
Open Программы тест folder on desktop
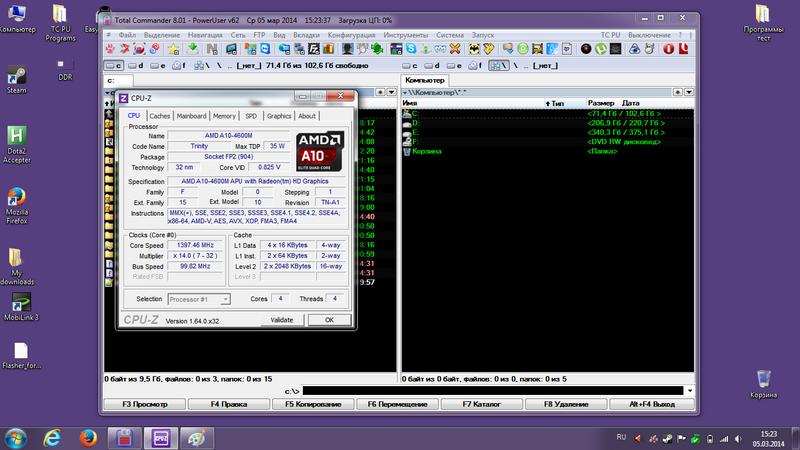(763, 22)
